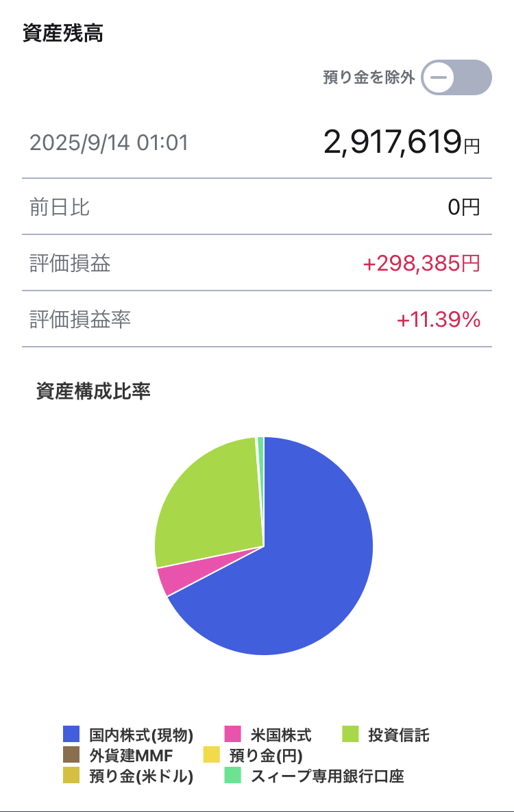This screenshot has width=514, height=812.
Task: Click the total balance 2,917,619円
Action: [x=402, y=142]
